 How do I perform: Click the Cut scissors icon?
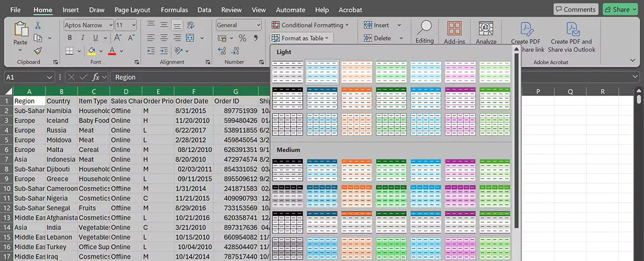coord(38,26)
